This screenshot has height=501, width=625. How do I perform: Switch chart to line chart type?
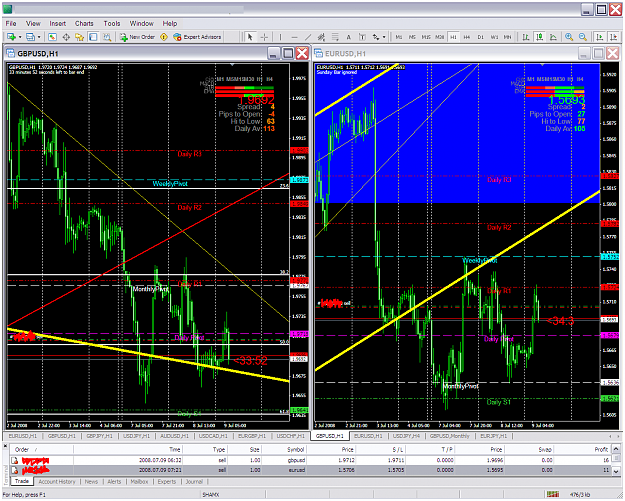click(x=553, y=37)
